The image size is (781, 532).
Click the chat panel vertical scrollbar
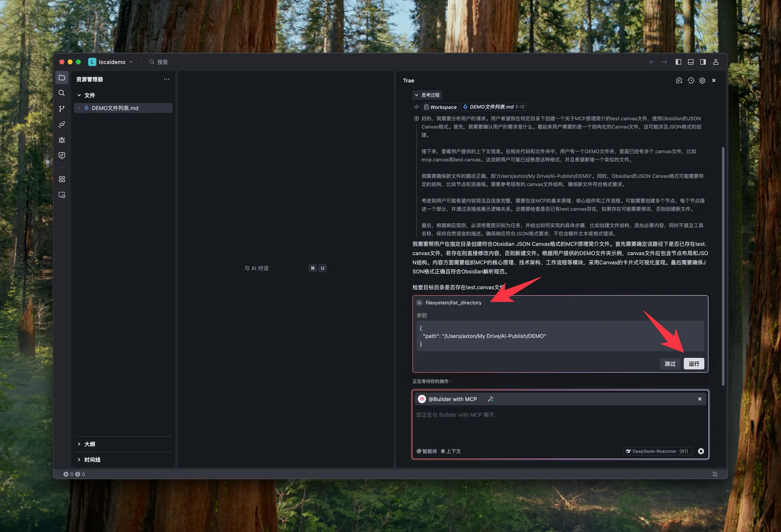click(x=723, y=266)
